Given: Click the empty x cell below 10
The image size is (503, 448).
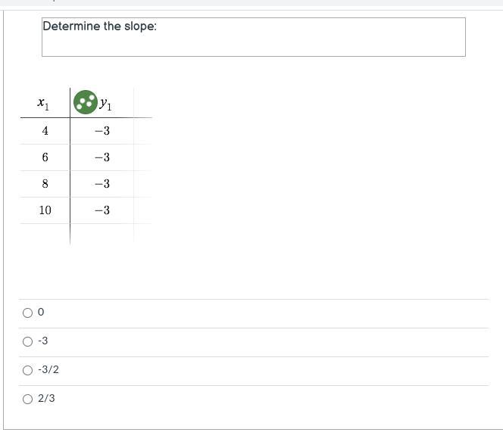Looking at the screenshot, I should pyautogui.click(x=45, y=234).
